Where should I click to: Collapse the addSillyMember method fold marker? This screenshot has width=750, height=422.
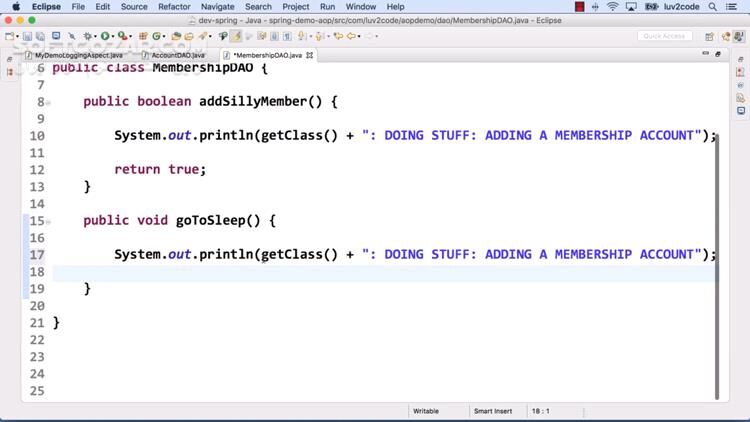click(41, 102)
